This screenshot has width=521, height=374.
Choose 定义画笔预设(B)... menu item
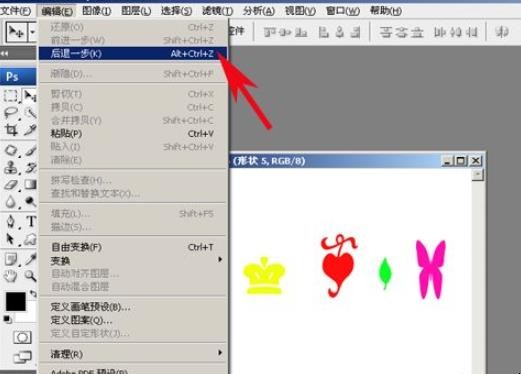133,307
